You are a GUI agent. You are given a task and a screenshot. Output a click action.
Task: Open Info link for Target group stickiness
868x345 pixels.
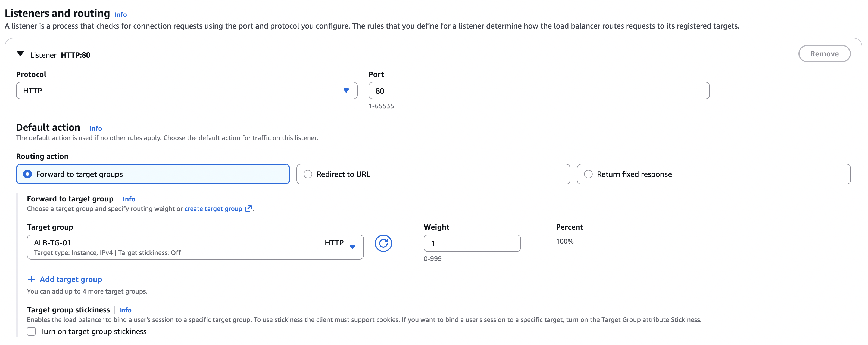pyautogui.click(x=125, y=310)
